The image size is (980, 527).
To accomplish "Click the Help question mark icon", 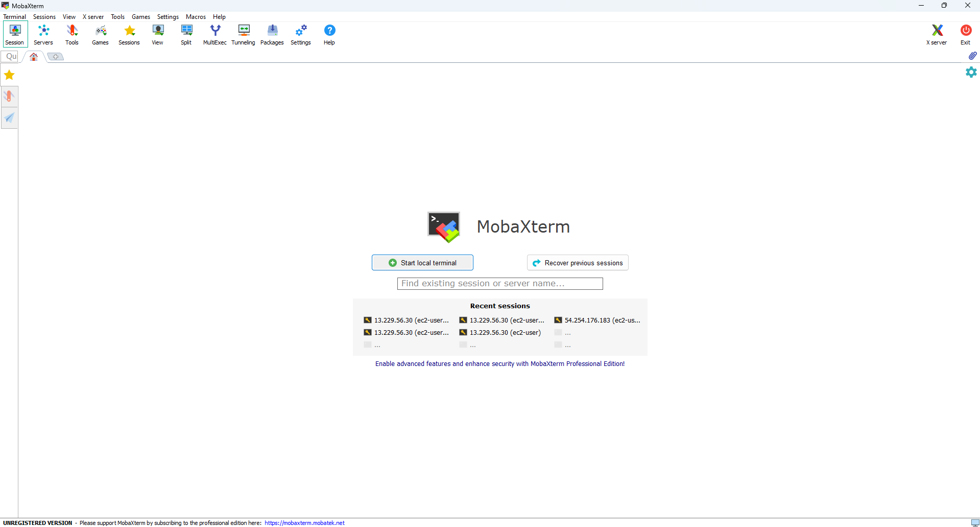I will click(x=329, y=35).
